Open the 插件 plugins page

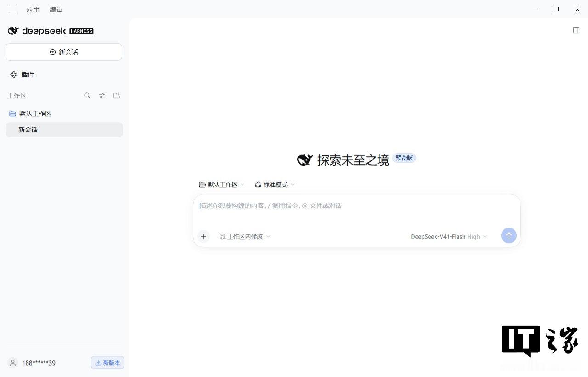click(x=23, y=74)
